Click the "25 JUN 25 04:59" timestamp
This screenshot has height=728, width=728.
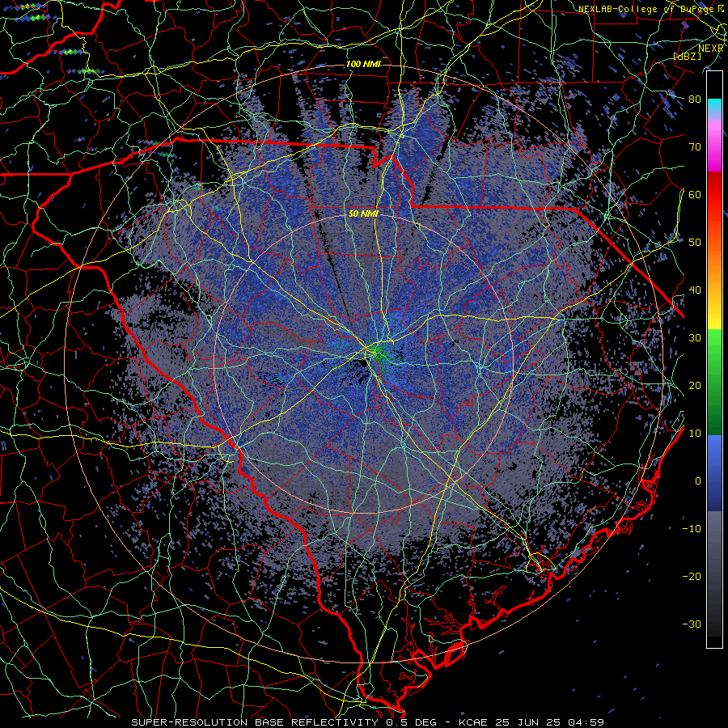point(548,722)
